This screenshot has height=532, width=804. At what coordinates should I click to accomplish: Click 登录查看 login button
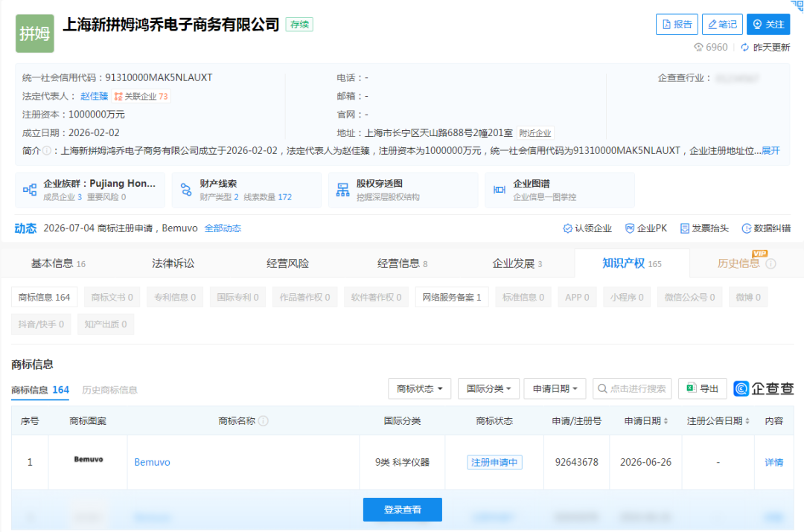[403, 510]
